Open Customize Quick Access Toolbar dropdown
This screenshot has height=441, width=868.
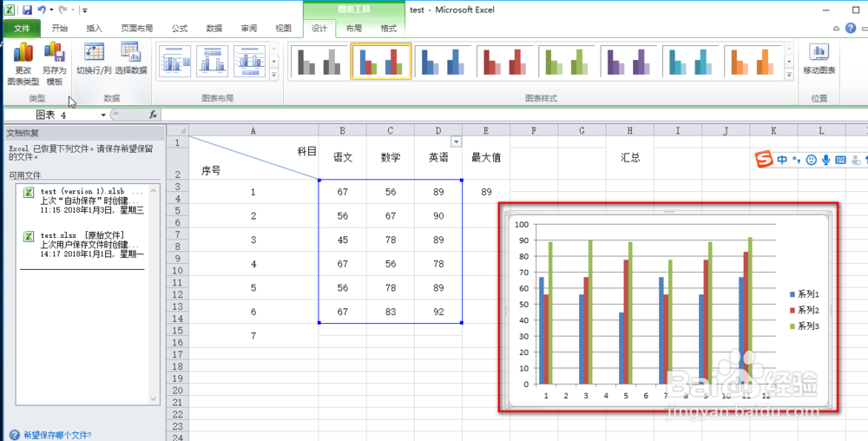pos(84,10)
